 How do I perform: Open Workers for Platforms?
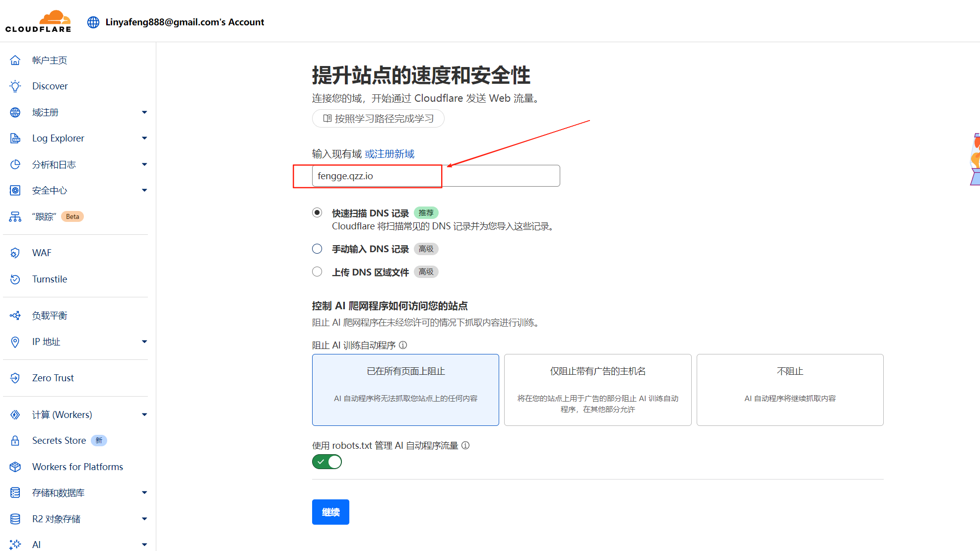pos(77,467)
